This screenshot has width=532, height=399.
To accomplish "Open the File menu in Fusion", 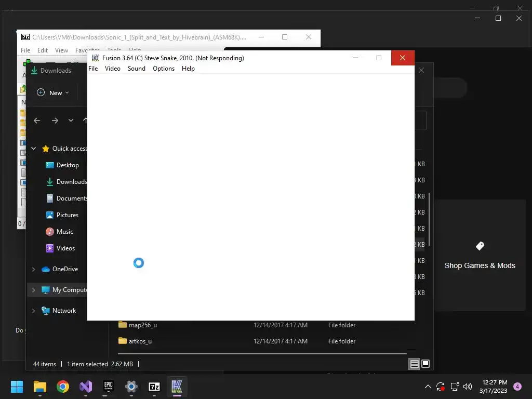I will (93, 69).
